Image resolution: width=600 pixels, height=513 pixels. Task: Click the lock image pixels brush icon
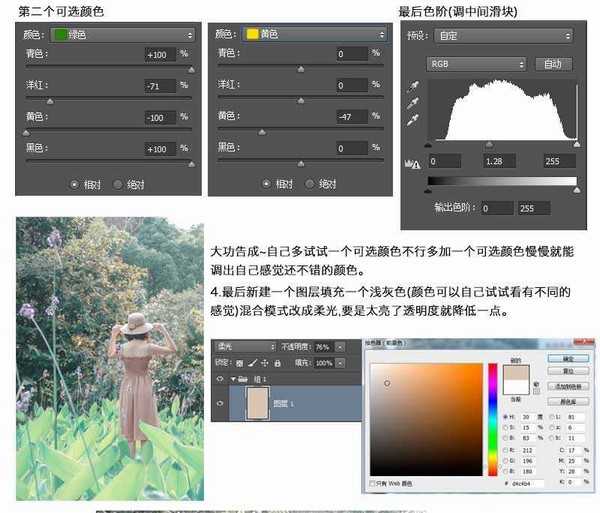coord(252,361)
